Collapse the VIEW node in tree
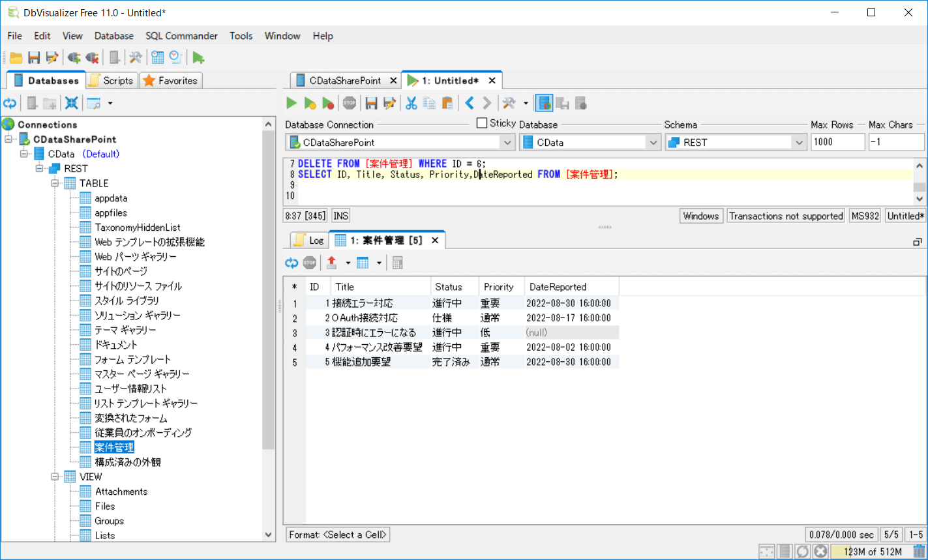Viewport: 928px width, 560px height. point(55,477)
